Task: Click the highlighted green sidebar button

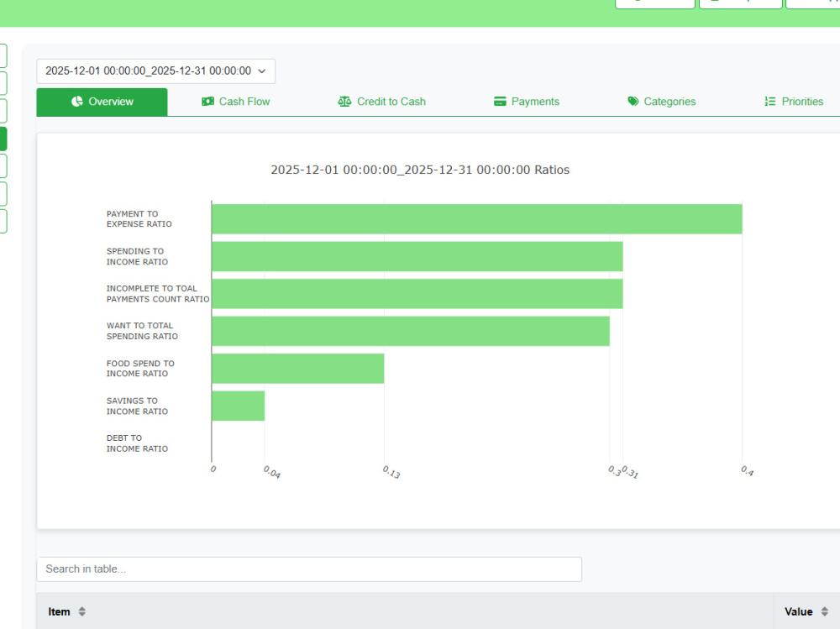Action: pos(3,139)
